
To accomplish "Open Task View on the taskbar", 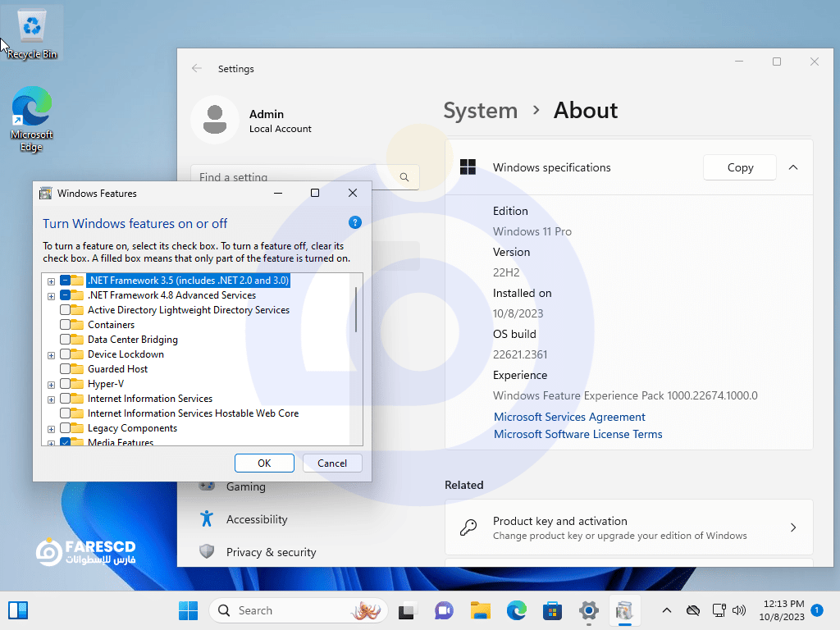I will point(409,610).
